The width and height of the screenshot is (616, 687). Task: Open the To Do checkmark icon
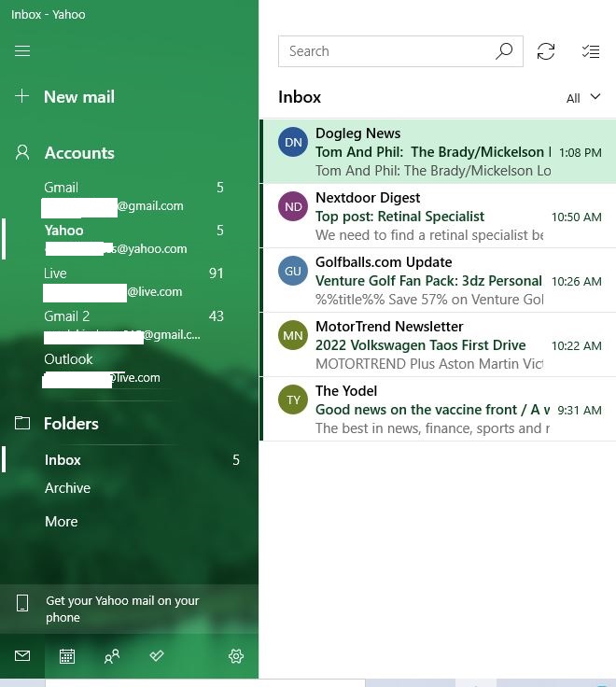tap(157, 656)
